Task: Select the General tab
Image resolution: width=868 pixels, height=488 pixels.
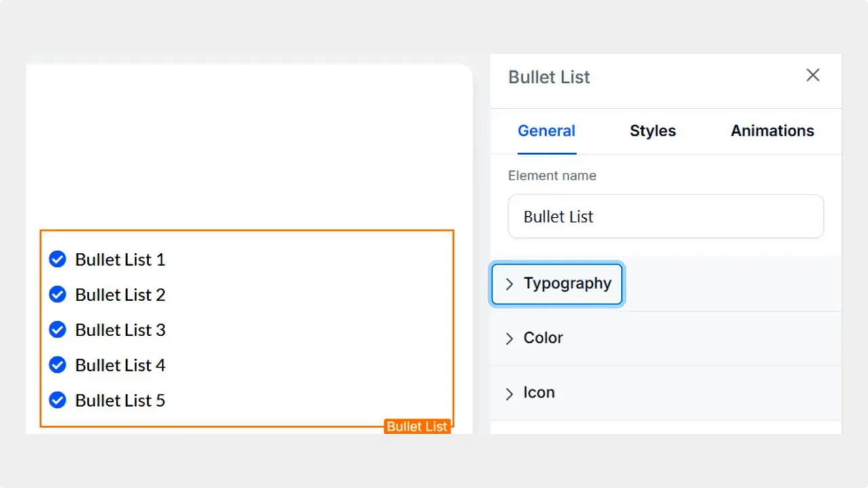Action: tap(547, 131)
